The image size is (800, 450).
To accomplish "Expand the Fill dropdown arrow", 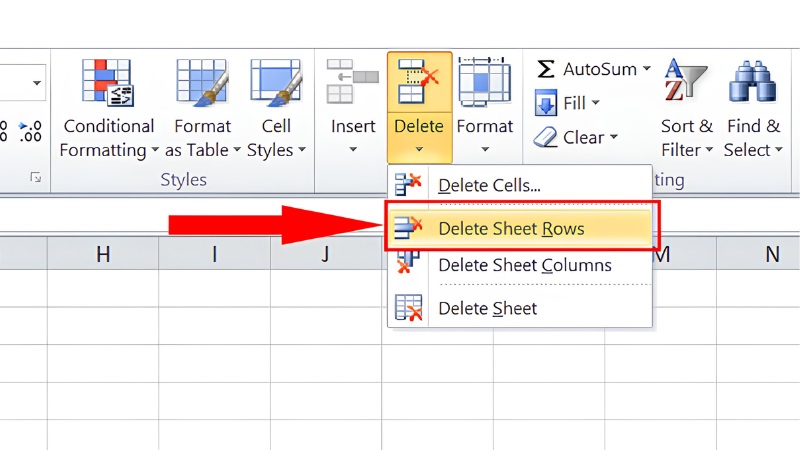I will (x=595, y=103).
